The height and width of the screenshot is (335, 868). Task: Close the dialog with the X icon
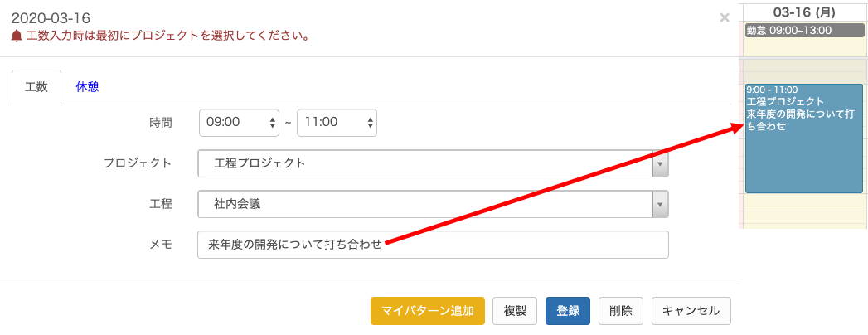pos(724,17)
